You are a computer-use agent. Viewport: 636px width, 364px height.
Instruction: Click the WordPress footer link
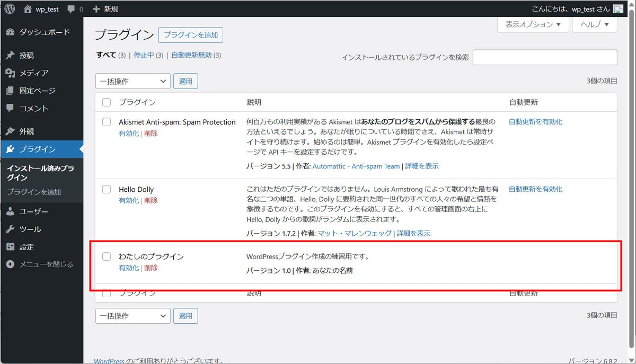(x=109, y=361)
